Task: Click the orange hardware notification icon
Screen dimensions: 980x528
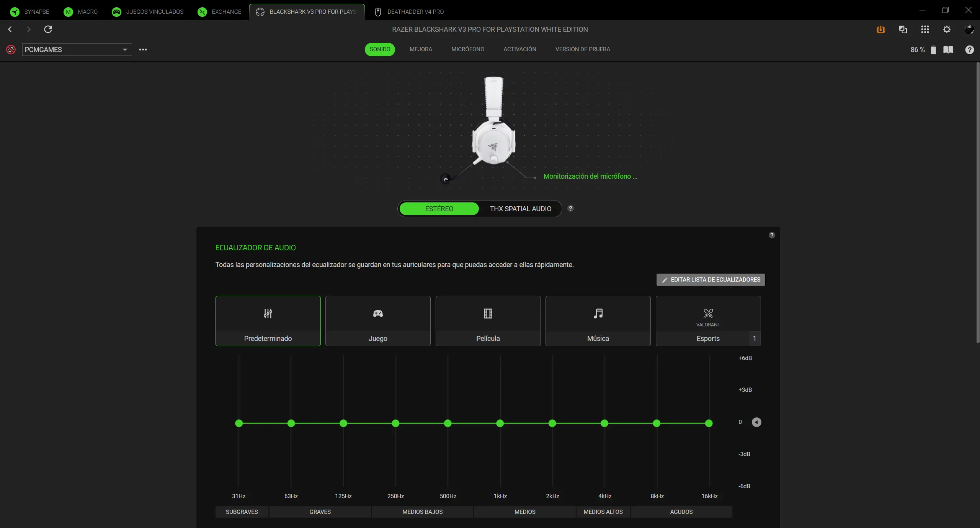Action: point(881,29)
